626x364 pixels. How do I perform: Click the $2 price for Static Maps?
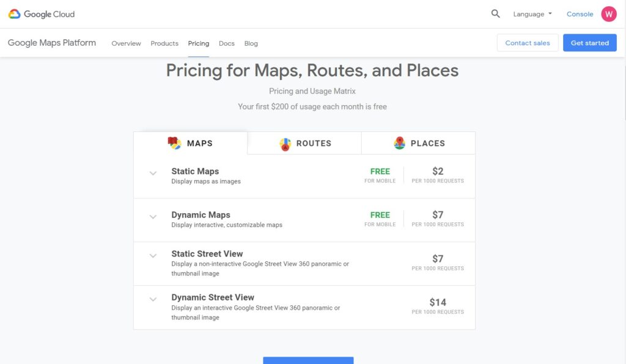438,171
